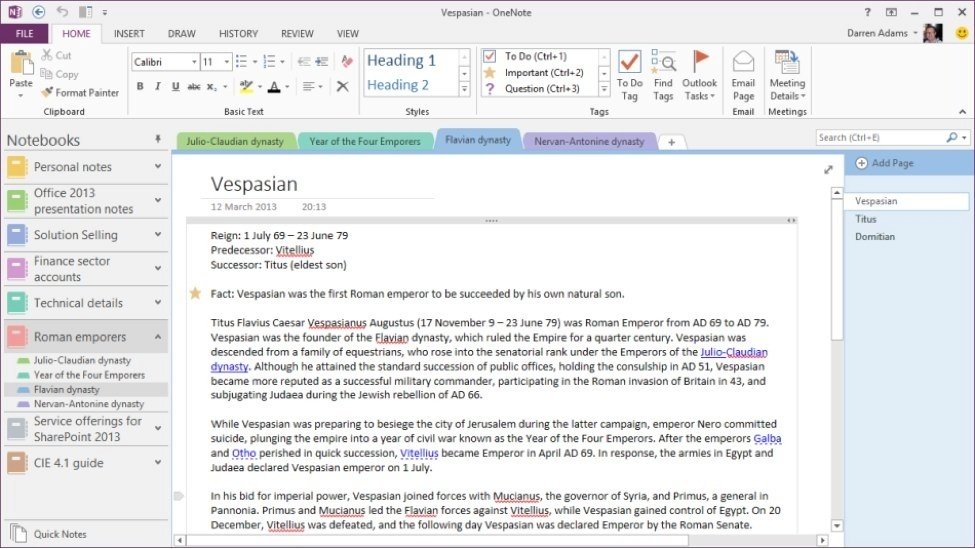Toggle italic formatting

tap(158, 87)
